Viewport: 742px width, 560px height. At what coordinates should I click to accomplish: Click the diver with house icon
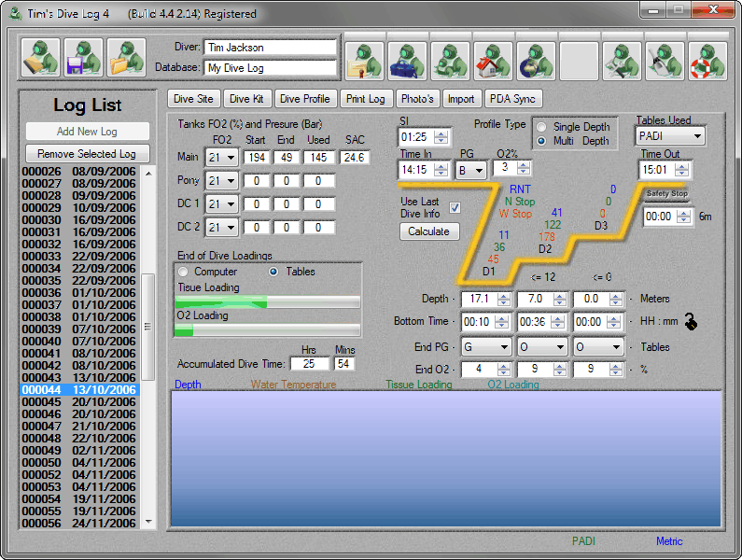click(493, 62)
